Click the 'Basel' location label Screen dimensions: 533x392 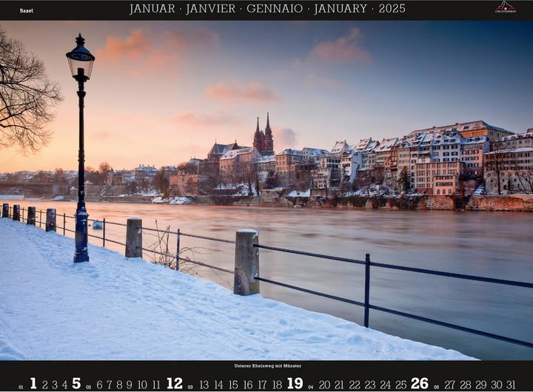click(x=27, y=10)
